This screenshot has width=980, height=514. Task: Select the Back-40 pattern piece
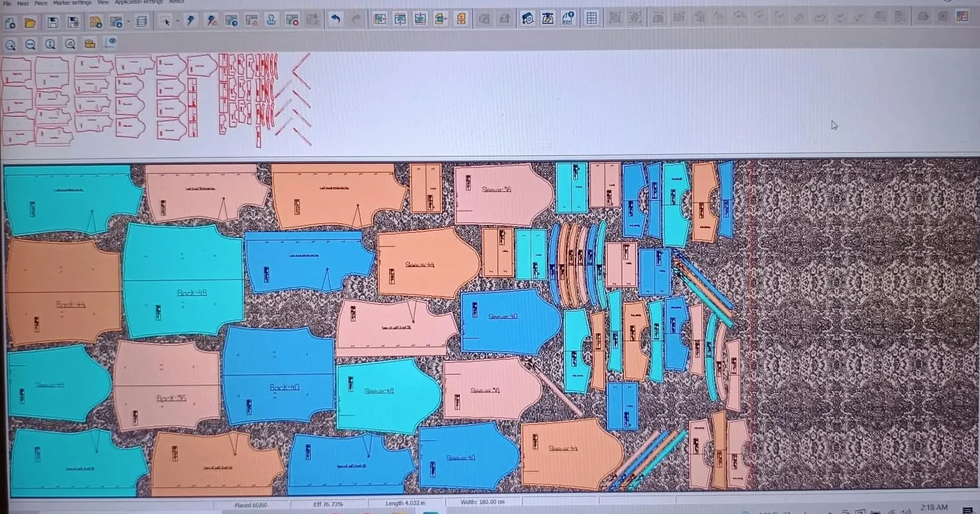[279, 375]
